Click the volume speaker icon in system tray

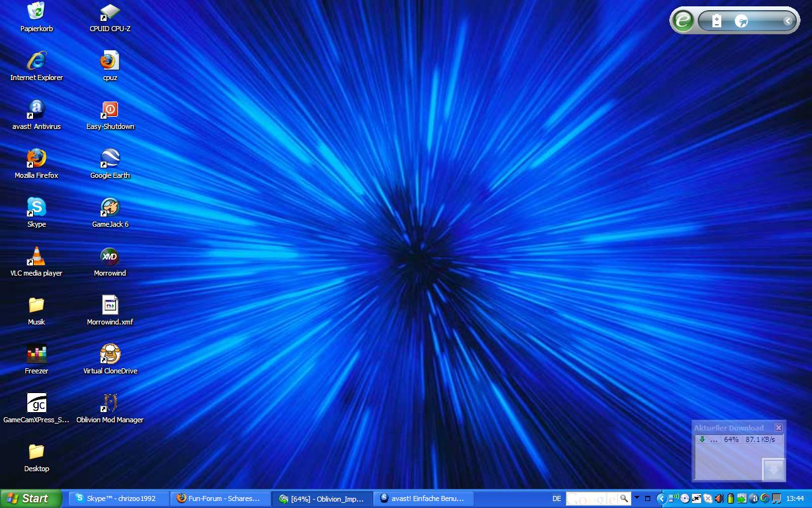[x=719, y=498]
